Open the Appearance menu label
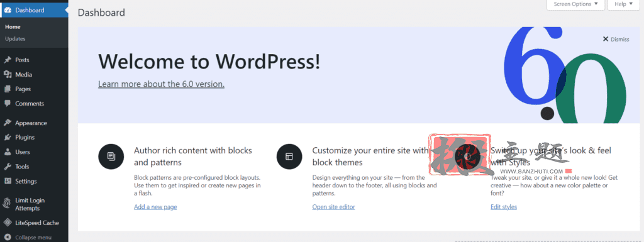 pyautogui.click(x=31, y=123)
